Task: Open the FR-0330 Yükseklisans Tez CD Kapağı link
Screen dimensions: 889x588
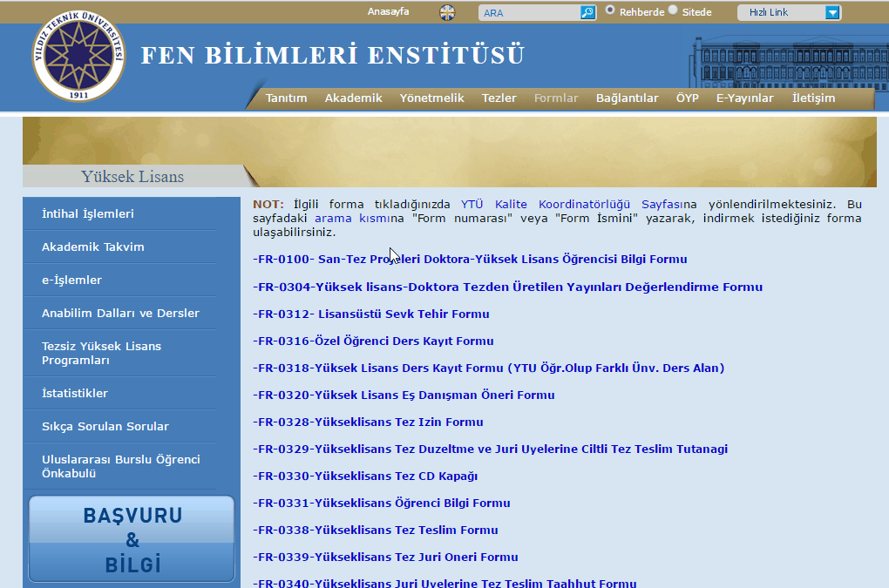Action: point(364,476)
